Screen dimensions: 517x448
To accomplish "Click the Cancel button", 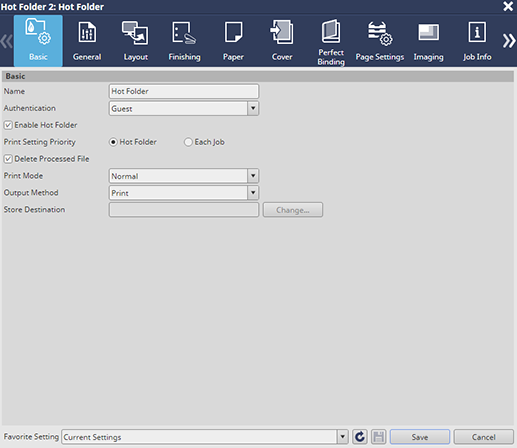I will [483, 437].
